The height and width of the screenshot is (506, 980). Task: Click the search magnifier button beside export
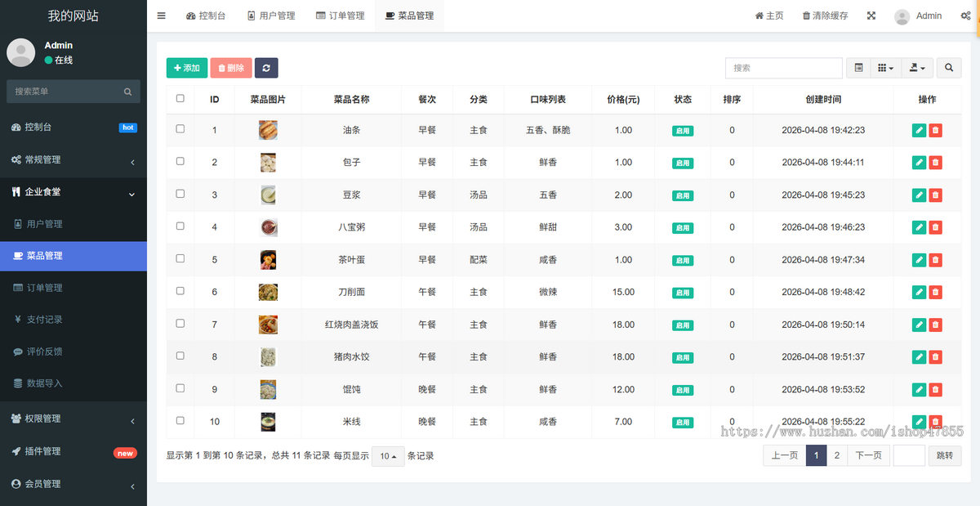(949, 68)
